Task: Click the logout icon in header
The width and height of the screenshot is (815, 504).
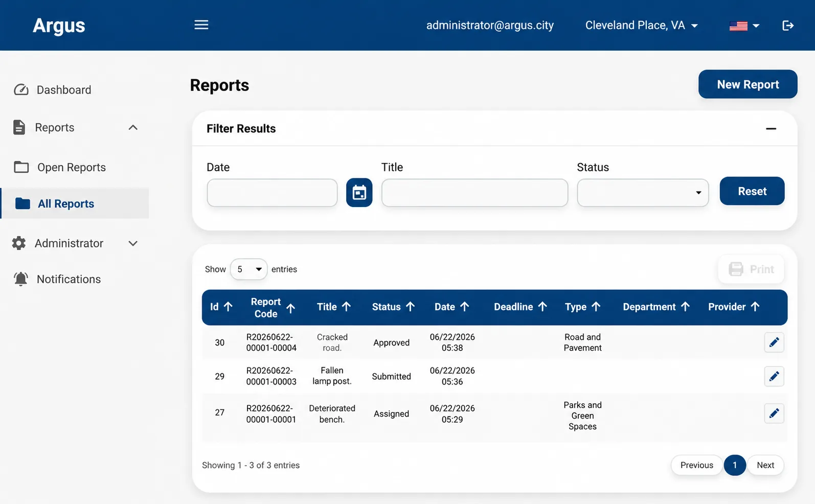Action: point(788,26)
